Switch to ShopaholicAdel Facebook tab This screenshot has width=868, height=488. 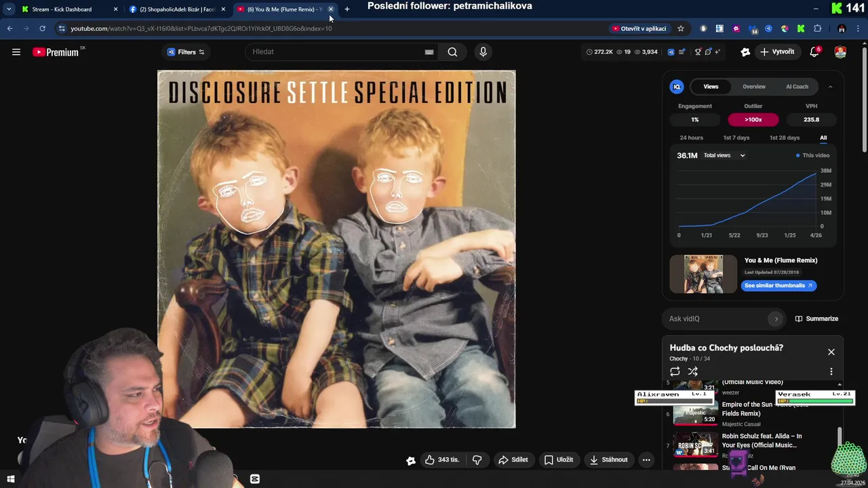[x=176, y=9]
